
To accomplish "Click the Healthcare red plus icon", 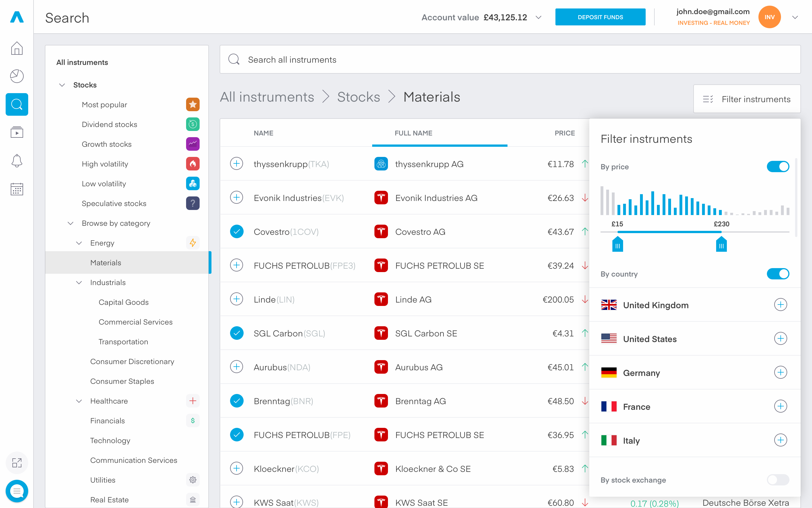I will click(x=193, y=401).
